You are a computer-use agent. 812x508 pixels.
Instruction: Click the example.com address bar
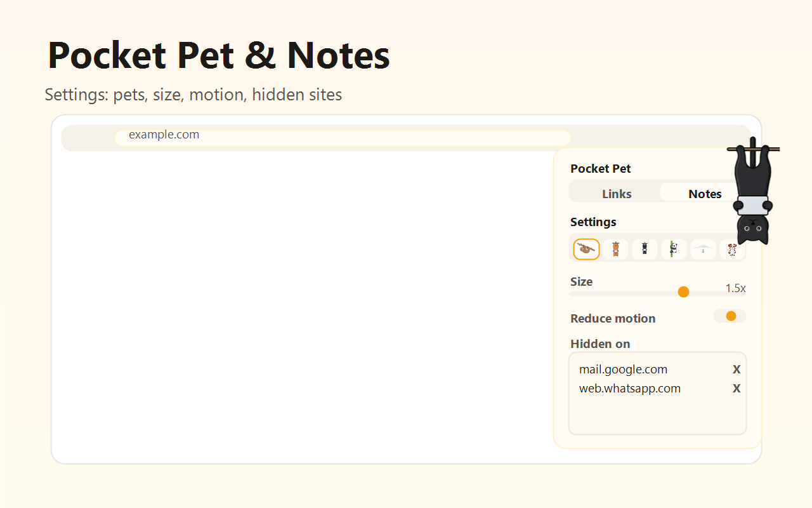click(x=343, y=137)
